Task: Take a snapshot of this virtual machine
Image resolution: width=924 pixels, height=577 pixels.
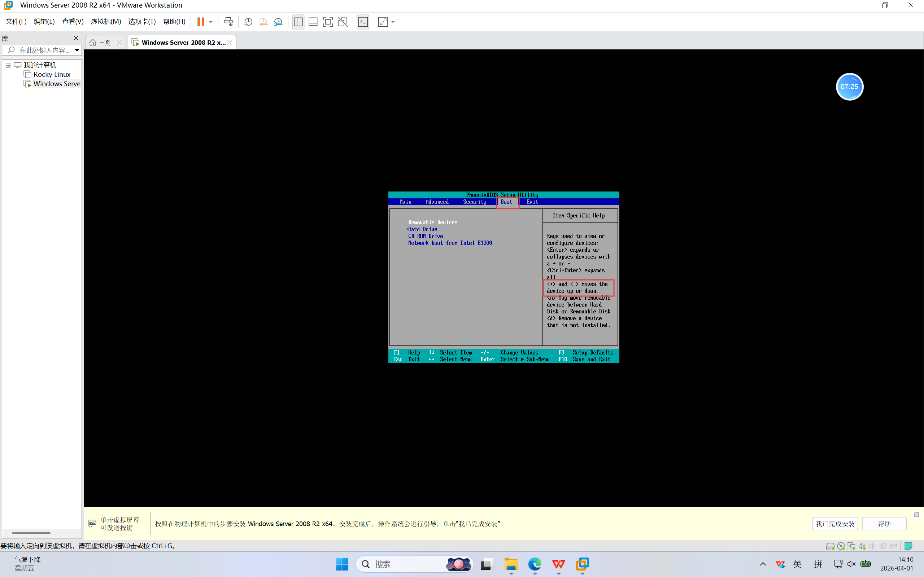Action: (248, 22)
